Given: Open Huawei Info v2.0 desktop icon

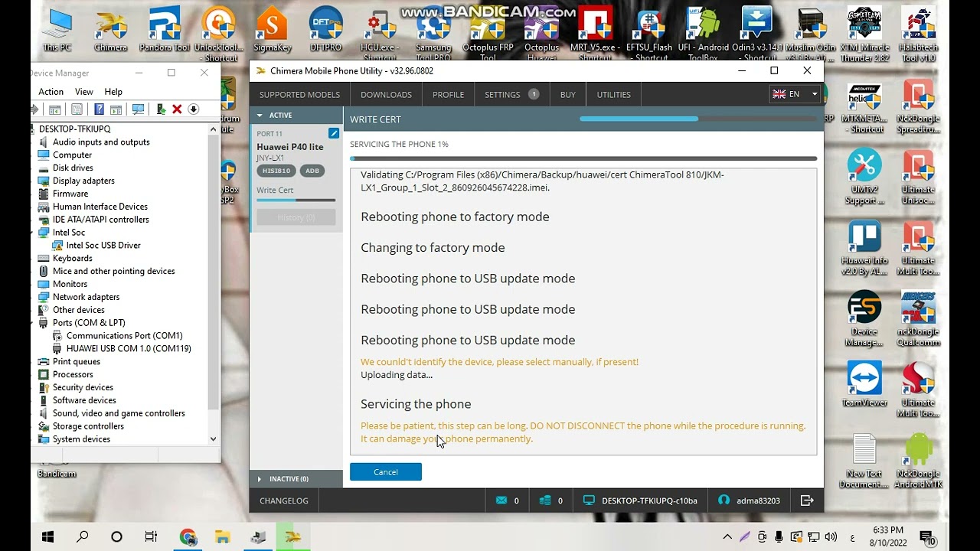Looking at the screenshot, I should (864, 249).
